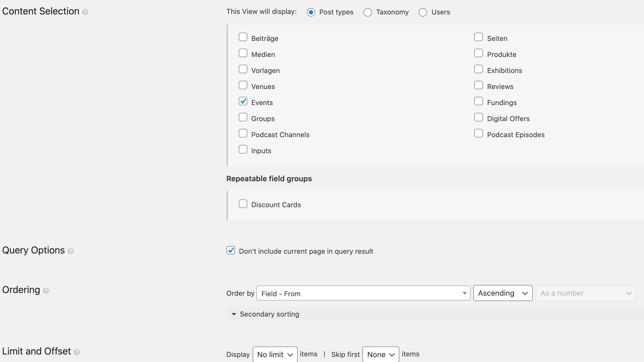The height and width of the screenshot is (362, 644).
Task: Check the Produkte checkbox
Action: [x=479, y=53]
